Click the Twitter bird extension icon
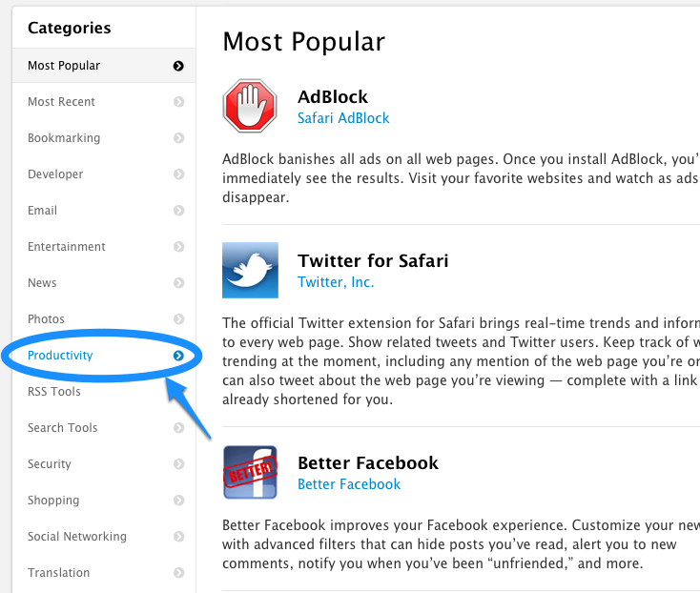The image size is (700, 593). click(250, 270)
